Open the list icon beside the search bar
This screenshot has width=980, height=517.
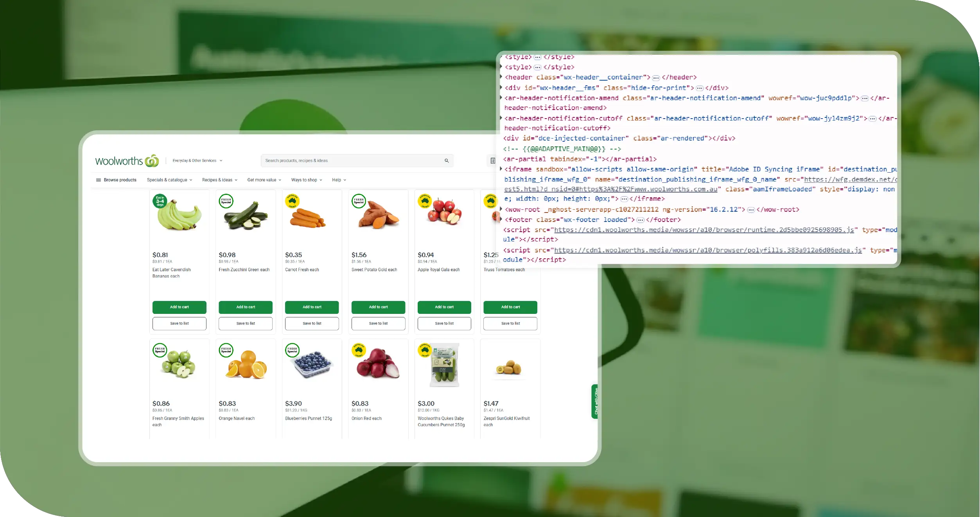click(493, 160)
